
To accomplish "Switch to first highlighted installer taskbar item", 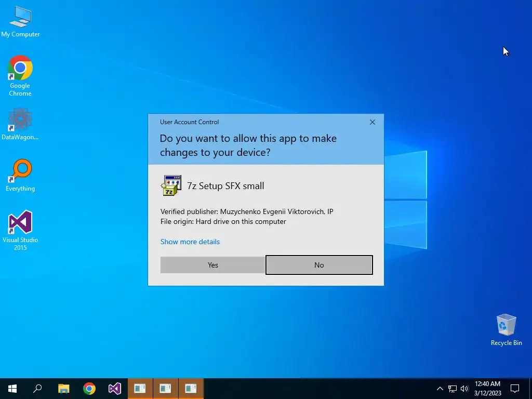I will (x=140, y=389).
